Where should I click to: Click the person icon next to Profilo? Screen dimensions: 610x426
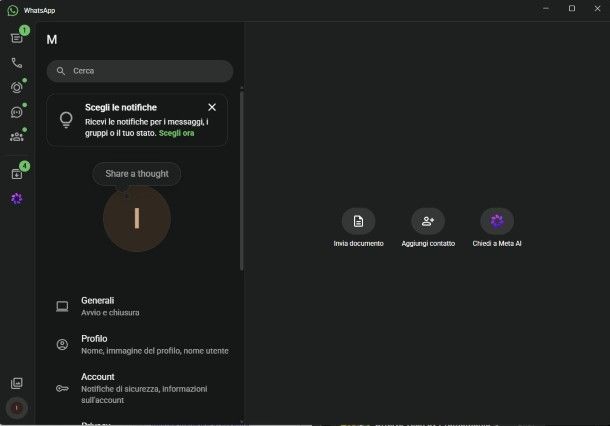click(x=62, y=344)
